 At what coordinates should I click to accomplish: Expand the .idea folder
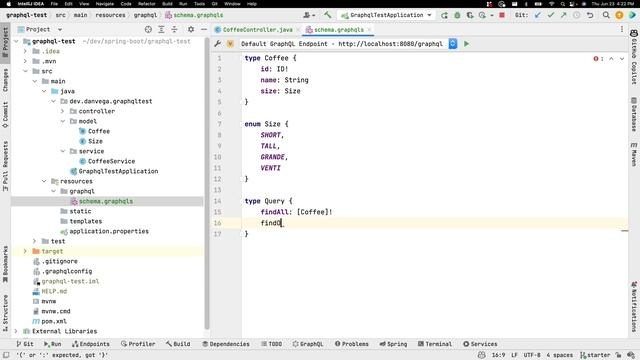pos(25,51)
